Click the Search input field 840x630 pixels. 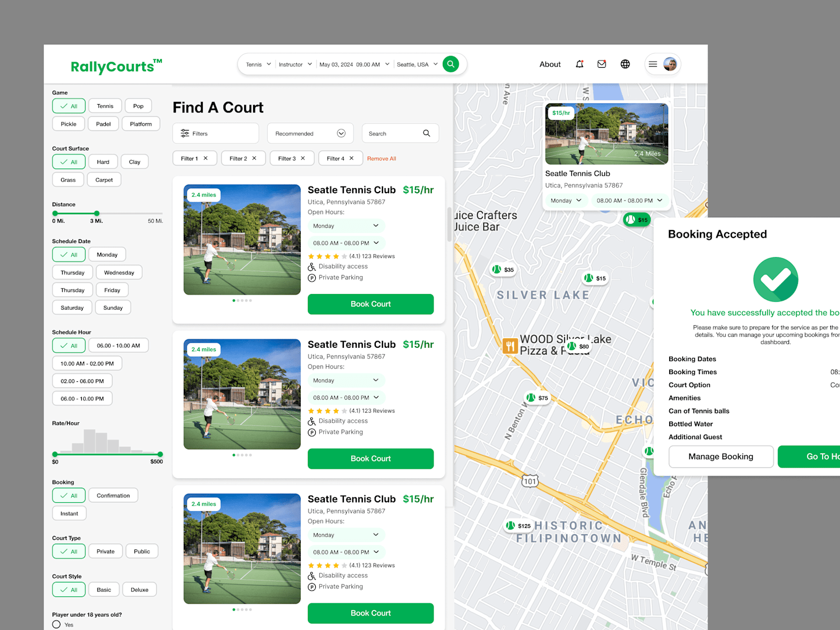click(400, 133)
